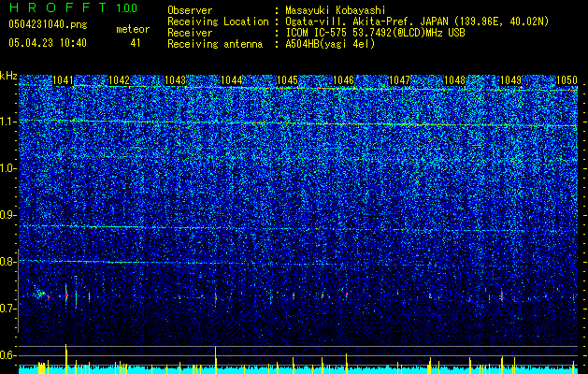Click the 1049 time marker
This screenshot has height=374, width=588.
point(511,80)
